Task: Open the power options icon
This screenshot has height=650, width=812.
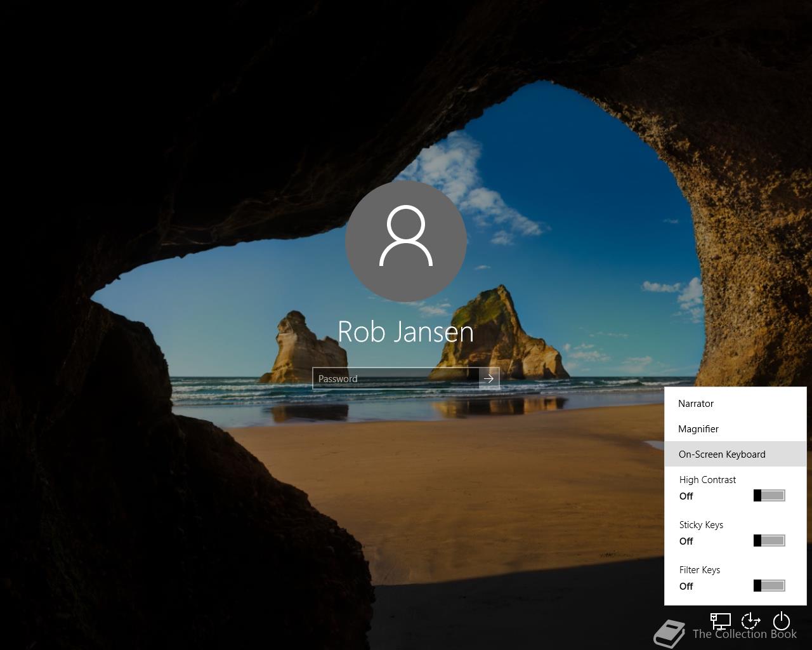Action: [x=782, y=621]
